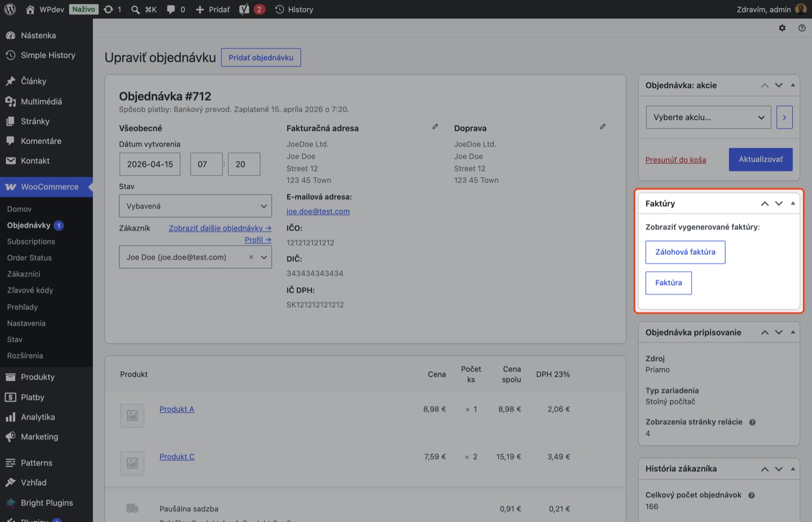812x522 pixels.
Task: Click the hour field showing 07
Action: (206, 164)
